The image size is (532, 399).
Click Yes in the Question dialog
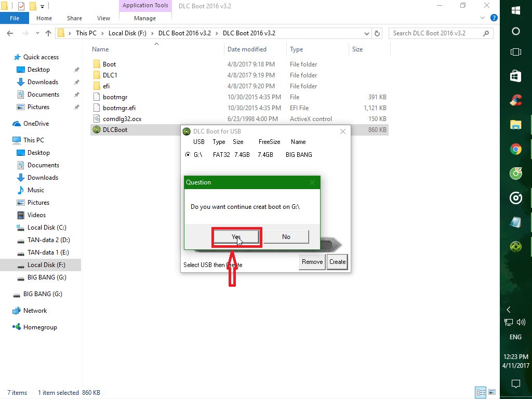(x=236, y=237)
